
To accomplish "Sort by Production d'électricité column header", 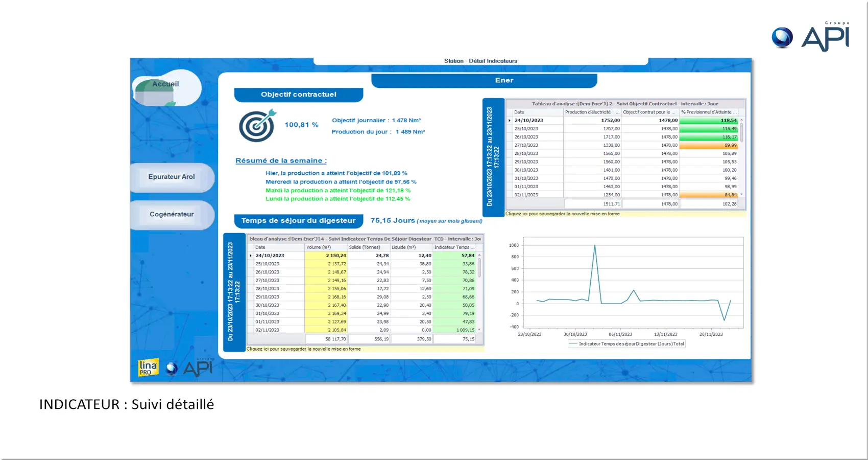I will (x=592, y=112).
